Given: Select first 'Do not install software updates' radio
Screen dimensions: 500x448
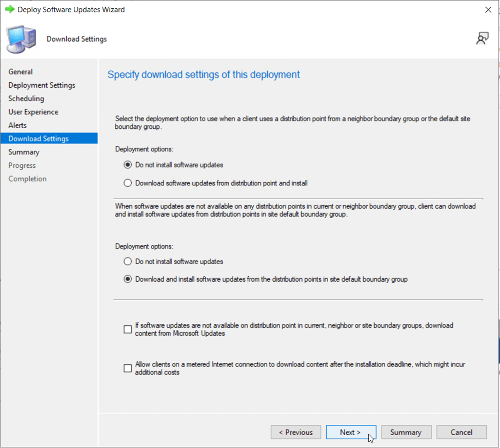Looking at the screenshot, I should pyautogui.click(x=128, y=165).
